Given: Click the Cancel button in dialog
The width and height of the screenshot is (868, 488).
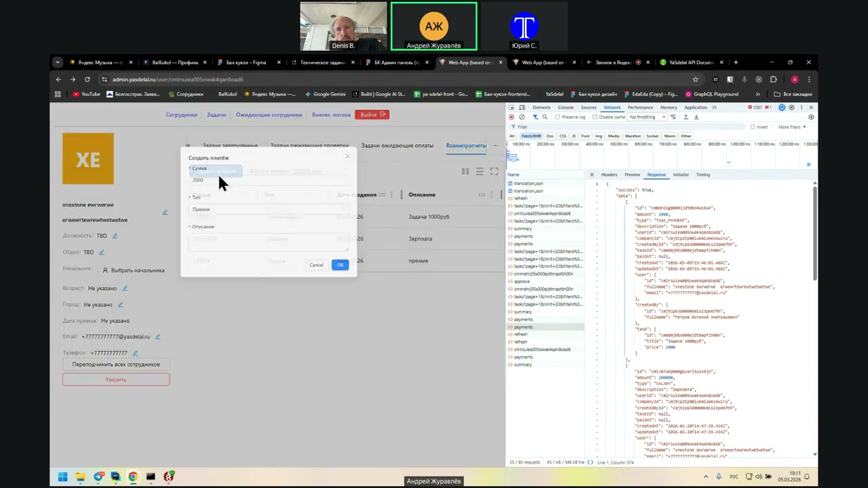Looking at the screenshot, I should [316, 265].
